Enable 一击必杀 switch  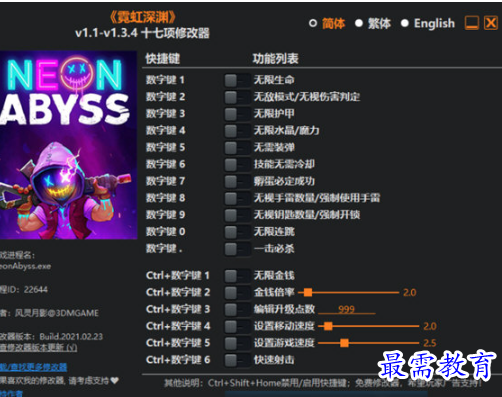[237, 249]
